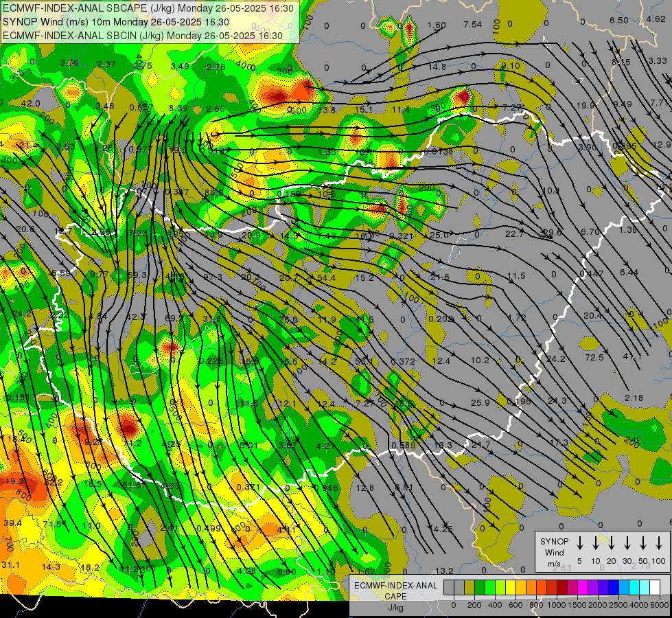The image size is (672, 618).
Task: Select the yellow 500–600 CAPE legend swatch
Action: pos(511,588)
